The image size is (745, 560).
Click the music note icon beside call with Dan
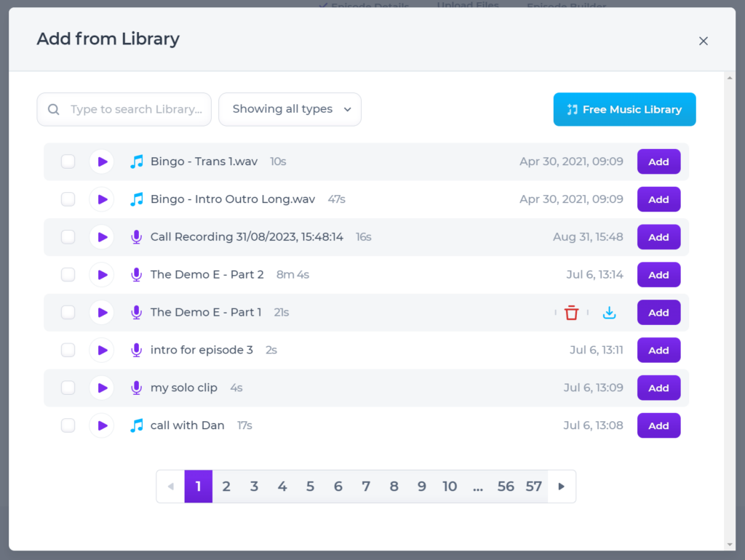pos(136,425)
